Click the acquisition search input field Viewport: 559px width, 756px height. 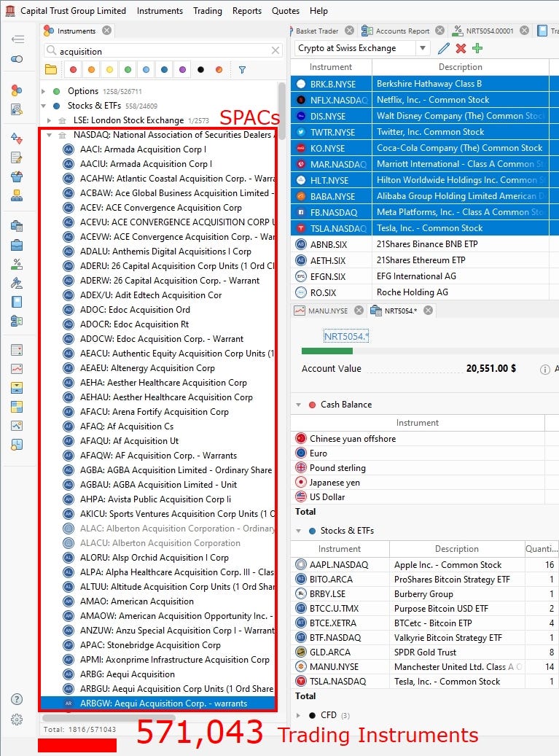[163, 50]
